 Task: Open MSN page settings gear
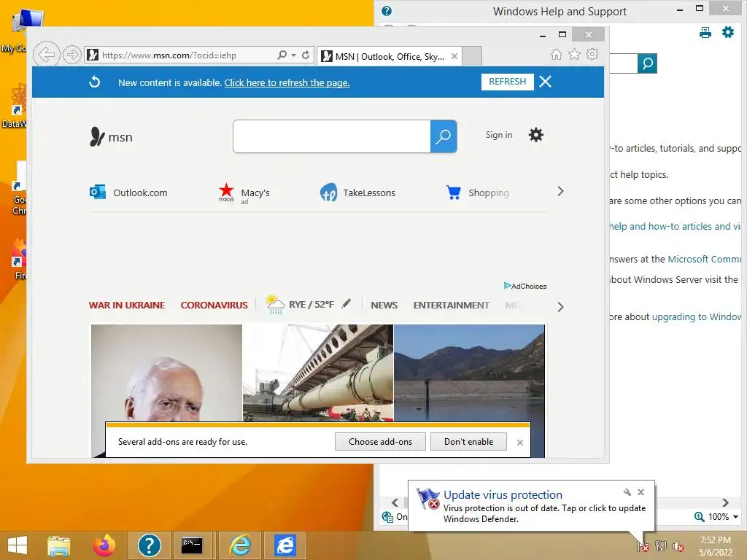[536, 135]
